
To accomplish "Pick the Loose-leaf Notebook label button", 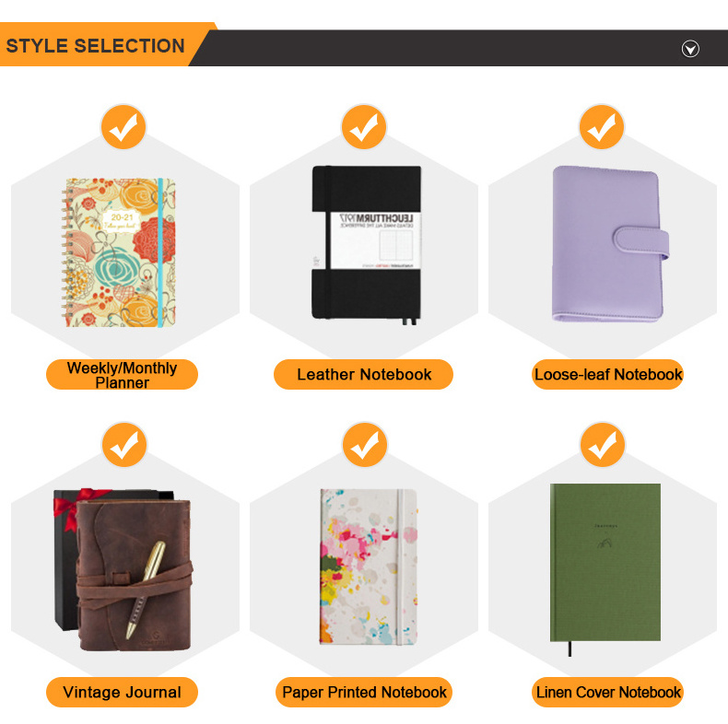I will click(608, 374).
